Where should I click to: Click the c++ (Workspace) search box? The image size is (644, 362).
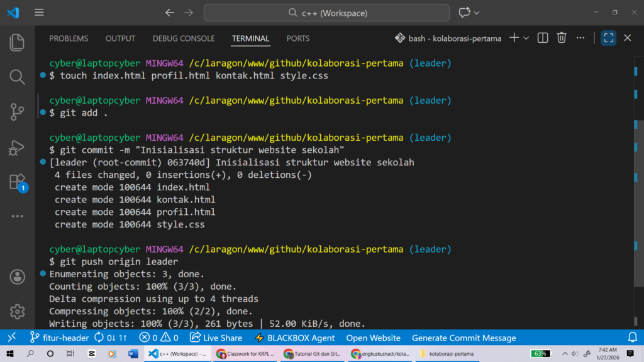[326, 13]
